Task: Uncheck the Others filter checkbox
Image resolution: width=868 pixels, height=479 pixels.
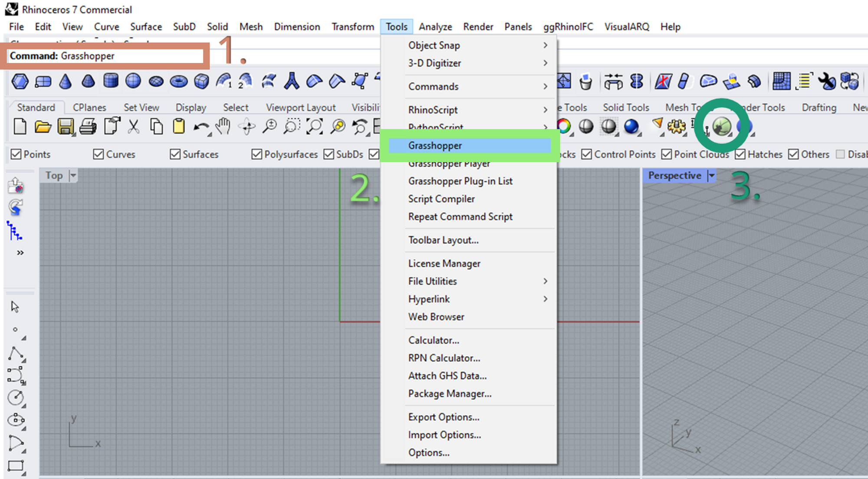Action: [x=793, y=154]
